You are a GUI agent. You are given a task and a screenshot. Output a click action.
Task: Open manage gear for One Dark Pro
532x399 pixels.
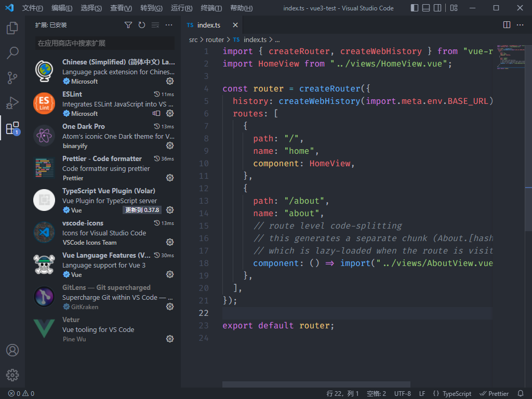170,145
